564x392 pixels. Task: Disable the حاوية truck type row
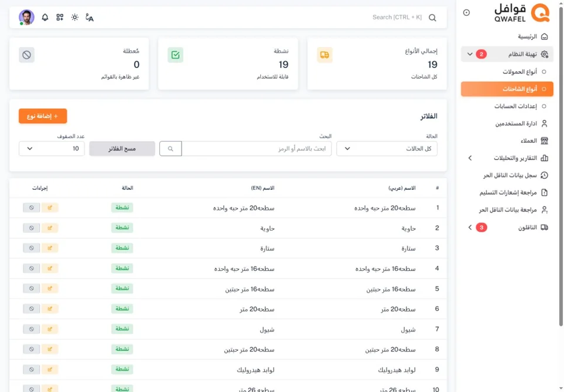(x=31, y=228)
